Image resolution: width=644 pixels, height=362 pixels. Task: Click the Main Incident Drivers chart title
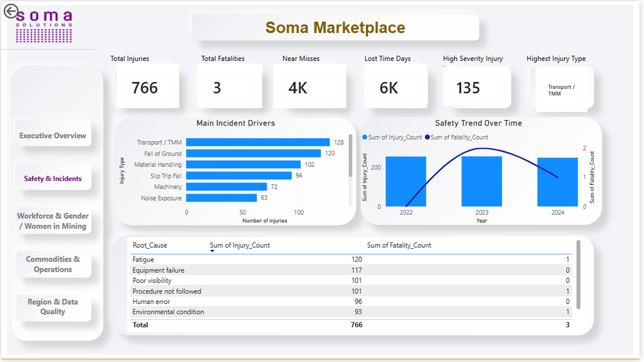coord(236,123)
